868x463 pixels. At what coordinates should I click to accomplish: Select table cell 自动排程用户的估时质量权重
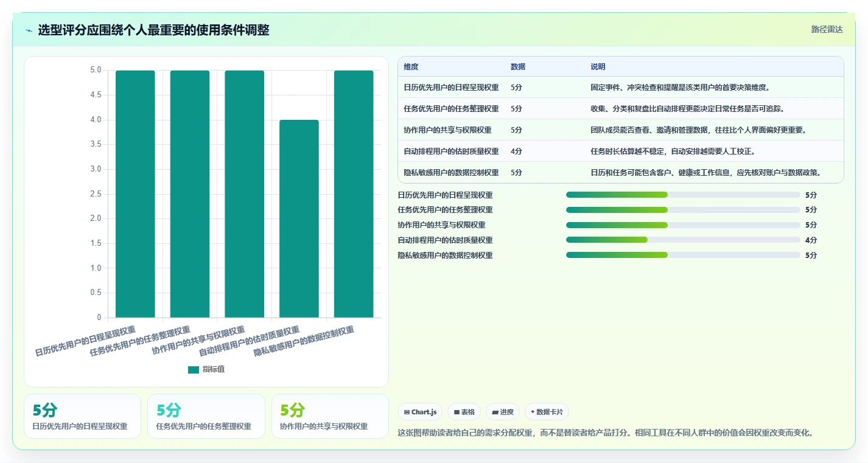451,151
